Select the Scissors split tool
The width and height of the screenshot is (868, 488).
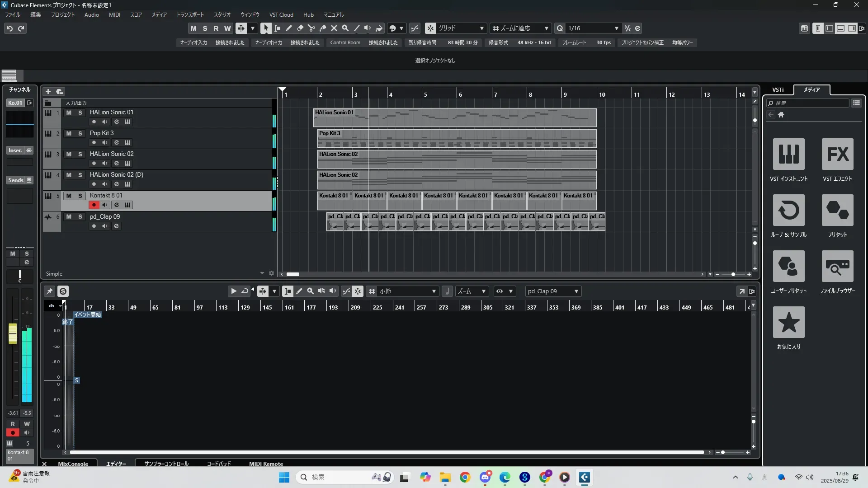point(311,28)
